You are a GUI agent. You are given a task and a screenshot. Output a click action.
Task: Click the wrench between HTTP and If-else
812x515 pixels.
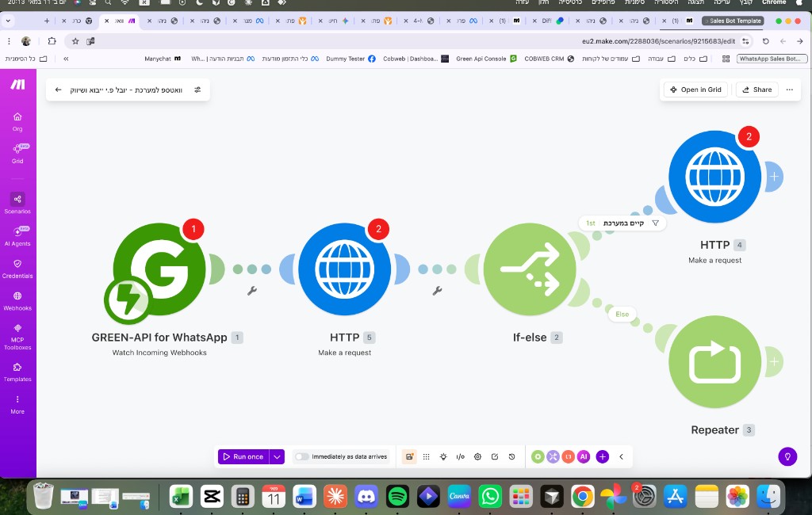coord(437,291)
